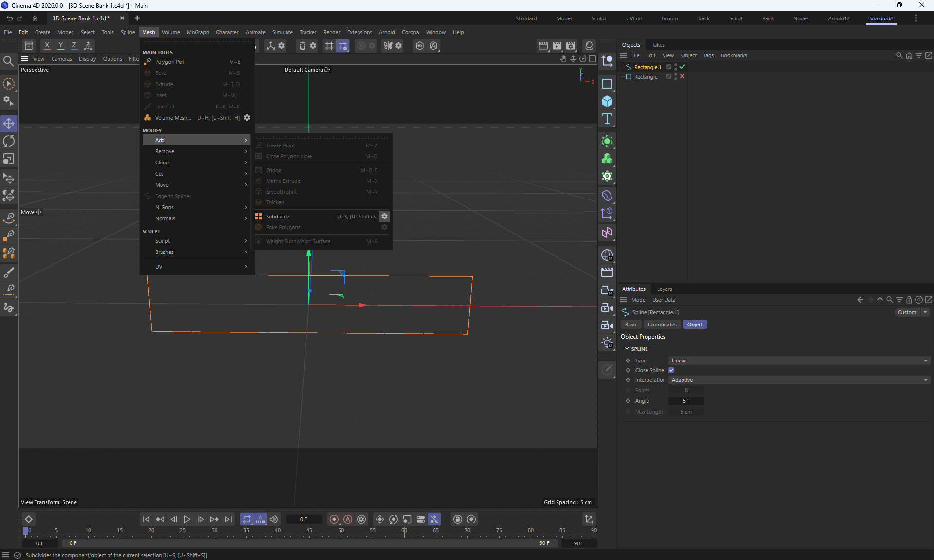
Task: Click the Angle value field
Action: point(686,401)
